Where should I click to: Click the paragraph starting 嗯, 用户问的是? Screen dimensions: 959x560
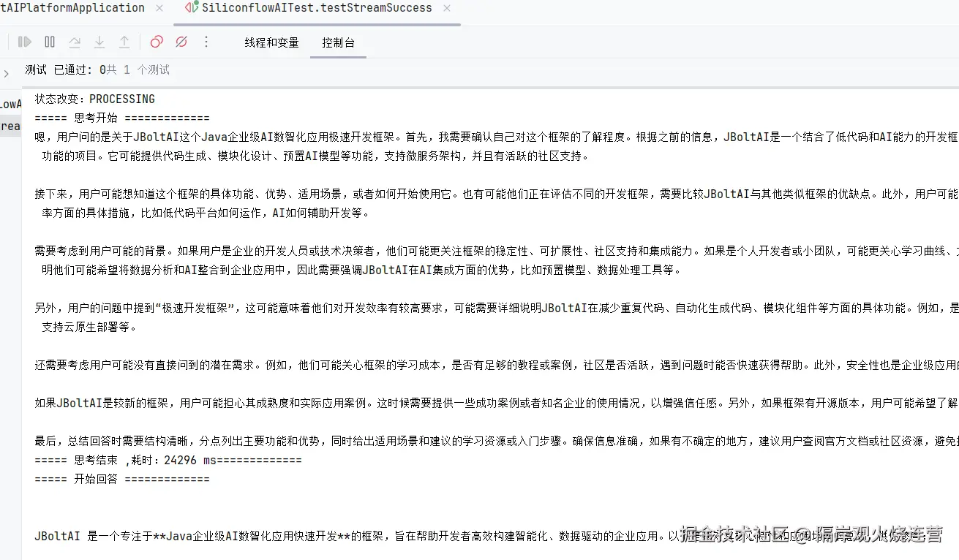(x=497, y=146)
